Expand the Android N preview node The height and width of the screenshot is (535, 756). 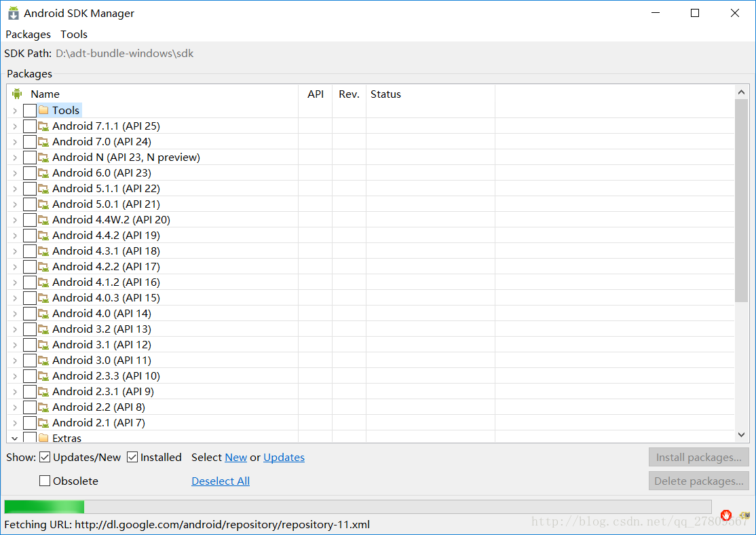(15, 158)
